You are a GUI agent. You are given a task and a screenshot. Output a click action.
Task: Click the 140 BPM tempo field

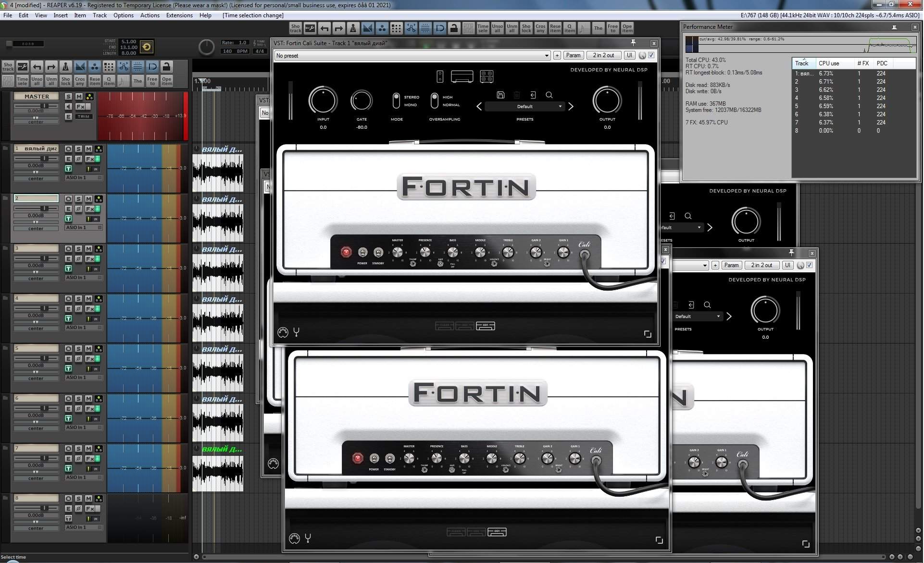tap(236, 51)
